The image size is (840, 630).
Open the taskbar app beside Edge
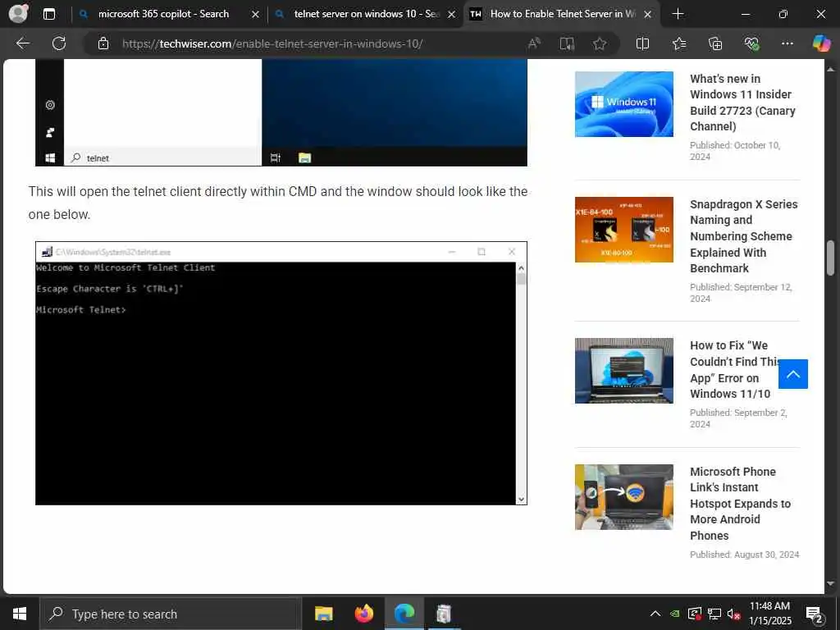[x=444, y=614]
